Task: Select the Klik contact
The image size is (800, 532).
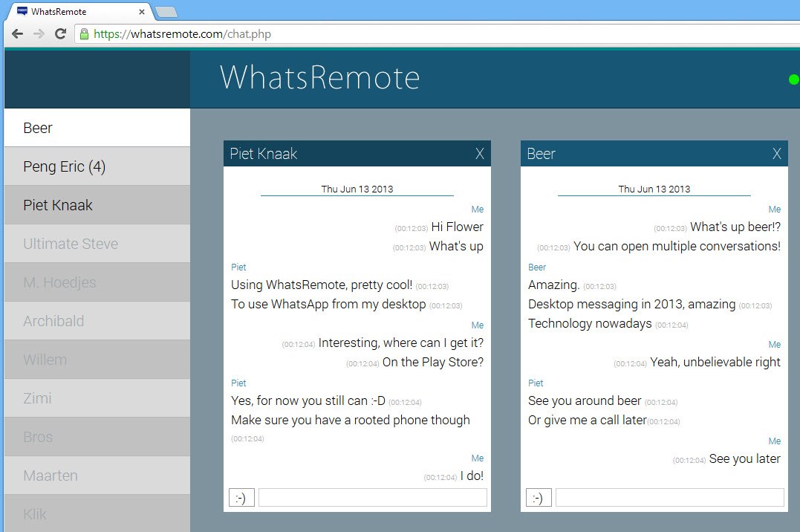Action: pos(97,513)
